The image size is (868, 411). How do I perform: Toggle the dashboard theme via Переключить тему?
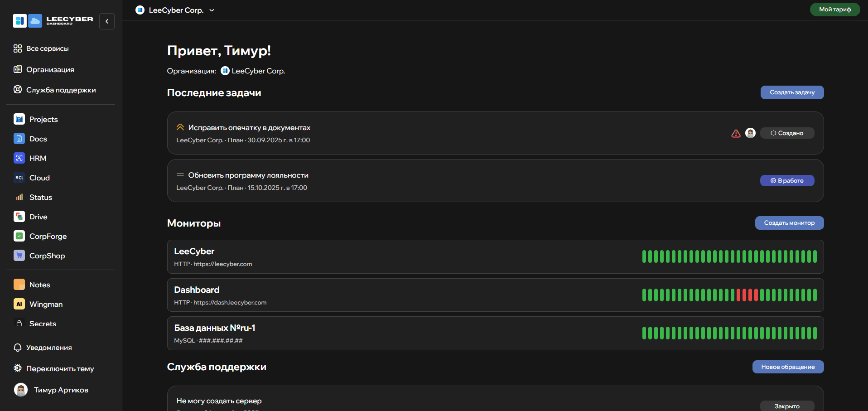point(60,368)
